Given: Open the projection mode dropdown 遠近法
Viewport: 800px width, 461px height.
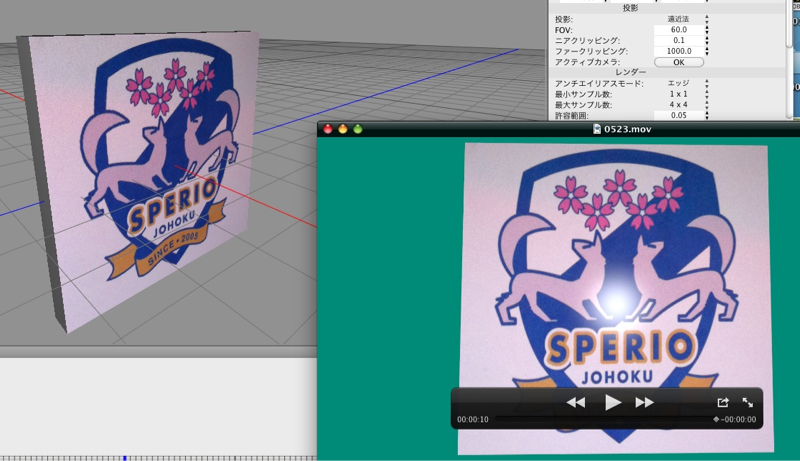Looking at the screenshot, I should (x=681, y=19).
